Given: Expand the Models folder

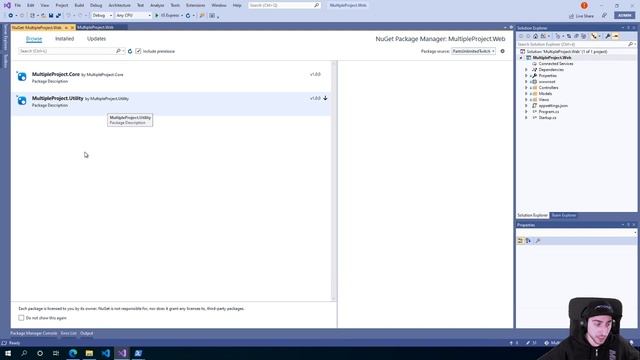Looking at the screenshot, I should click(526, 93).
